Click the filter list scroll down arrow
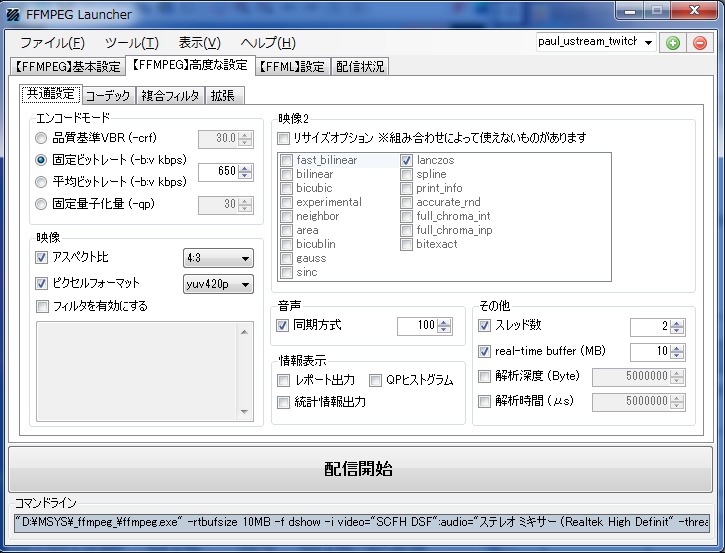The width and height of the screenshot is (725, 553). 245,412
